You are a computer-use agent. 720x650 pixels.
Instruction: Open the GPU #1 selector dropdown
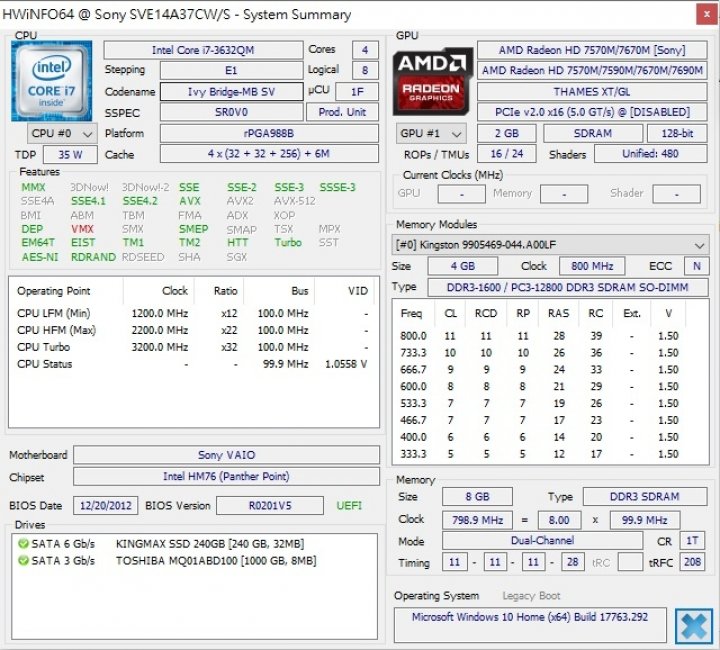point(431,134)
